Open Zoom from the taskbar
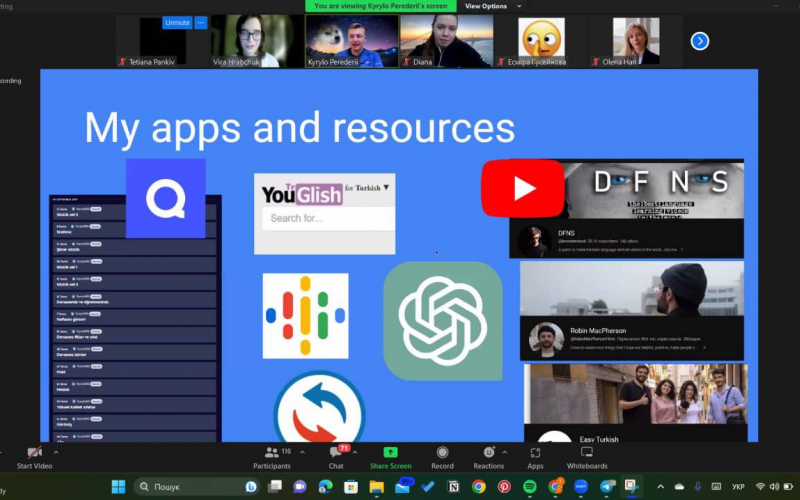The image size is (800, 500). [x=581, y=487]
